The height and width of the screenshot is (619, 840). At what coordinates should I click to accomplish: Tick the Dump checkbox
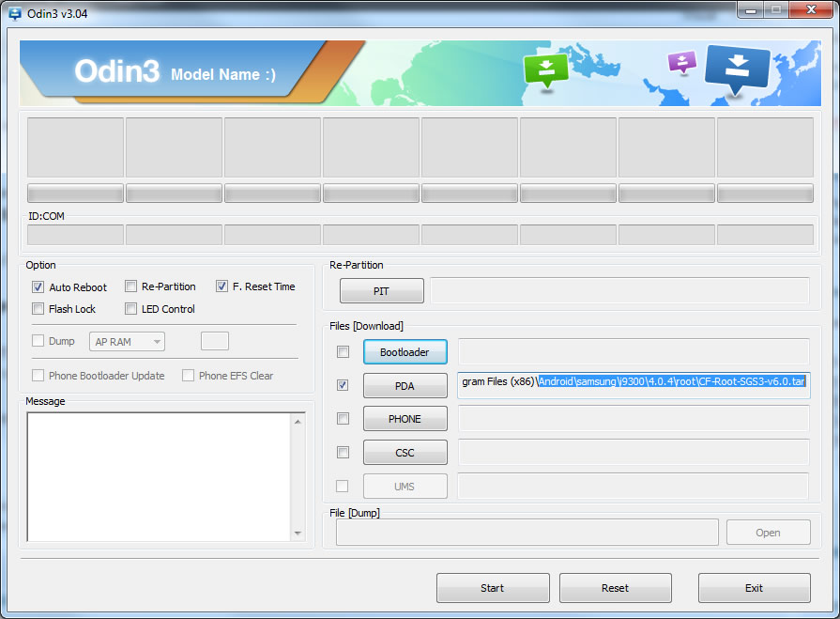(38, 341)
